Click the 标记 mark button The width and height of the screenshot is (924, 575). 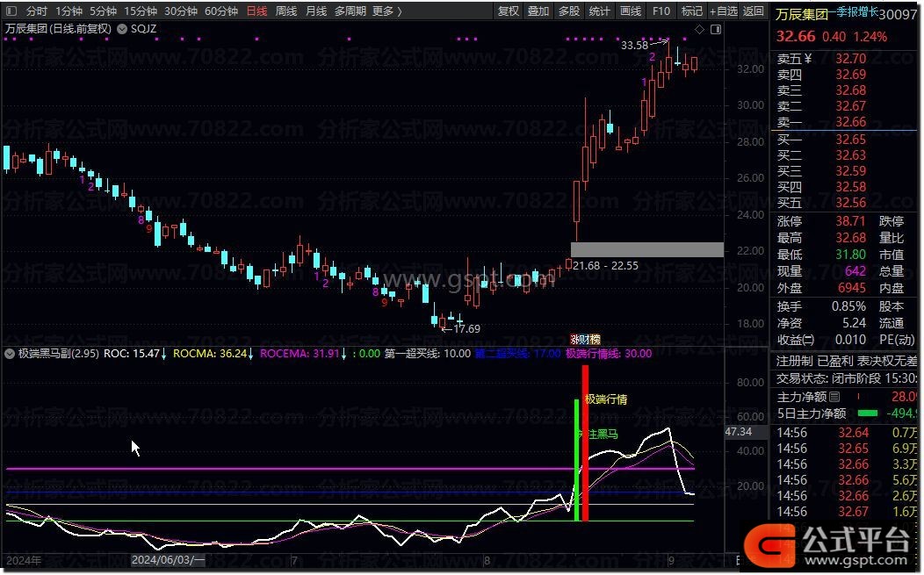pyautogui.click(x=692, y=11)
